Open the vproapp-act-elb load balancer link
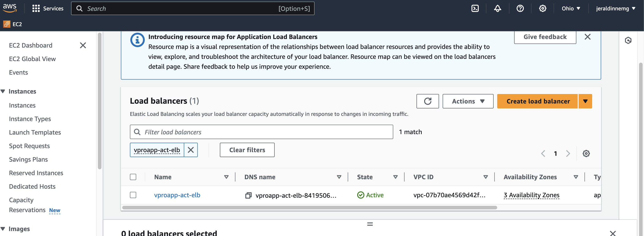 pos(177,195)
